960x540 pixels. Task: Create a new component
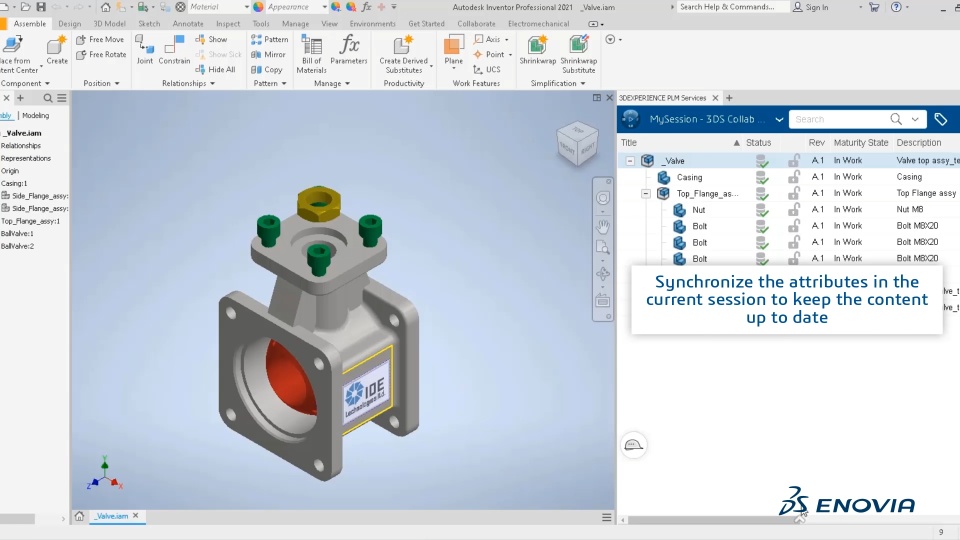56,49
